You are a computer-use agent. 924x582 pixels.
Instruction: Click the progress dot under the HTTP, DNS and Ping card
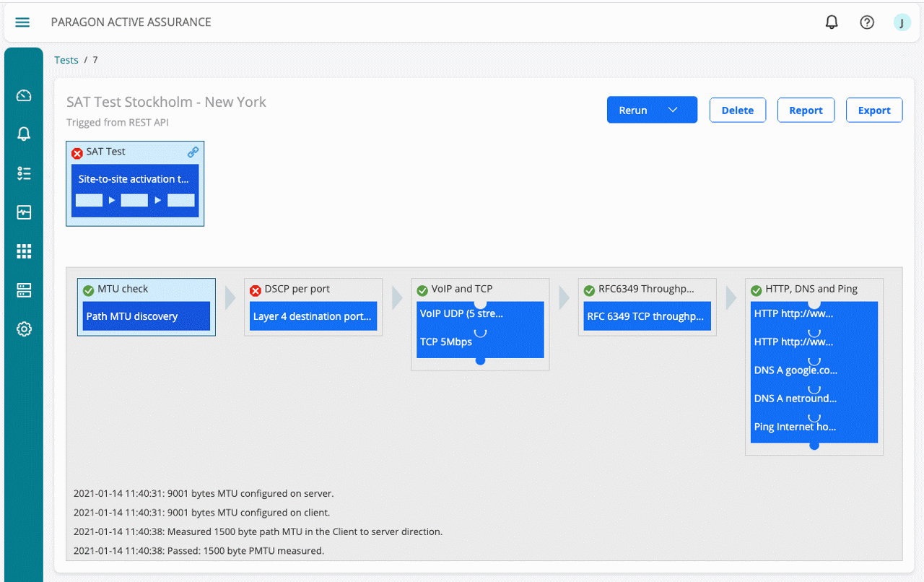tap(814, 446)
